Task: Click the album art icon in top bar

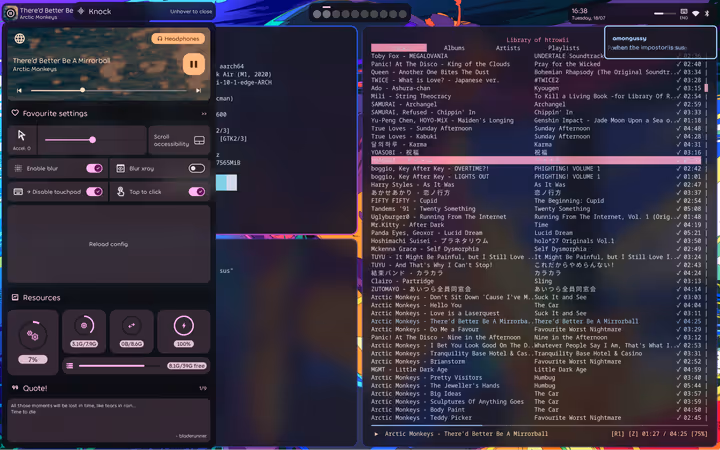Action: click(x=10, y=13)
